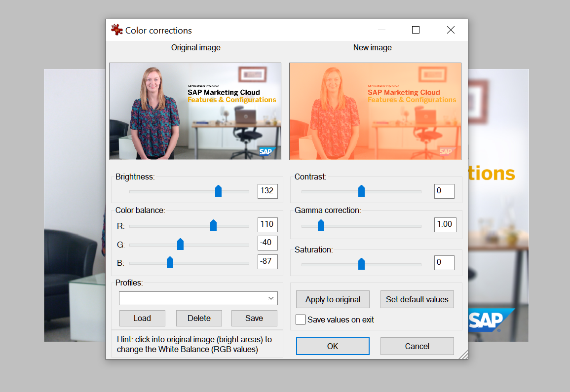Maximize the Color corrections window
Viewport: 570px width, 392px height.
416,30
